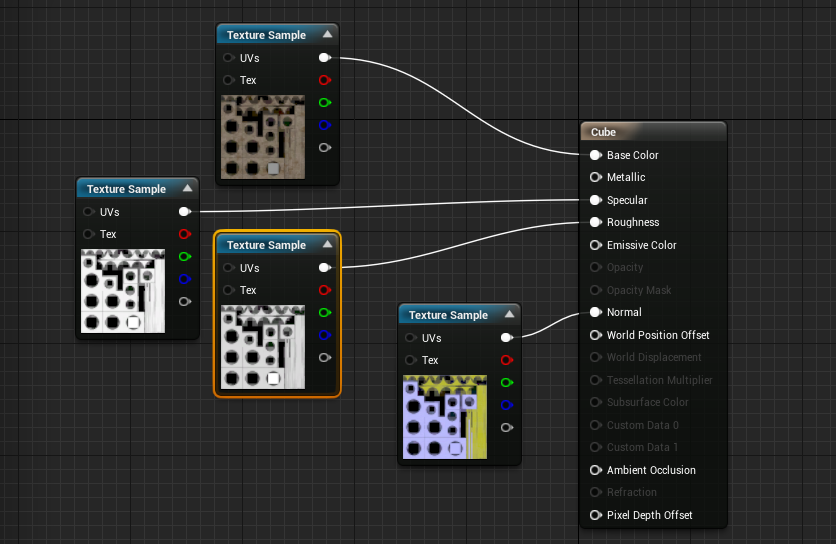Click green output pin of orange-highlighted Texture Sample

pyautogui.click(x=324, y=313)
